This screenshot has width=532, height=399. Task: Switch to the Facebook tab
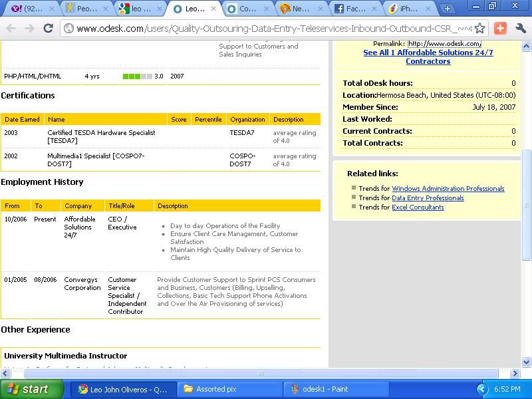(356, 9)
